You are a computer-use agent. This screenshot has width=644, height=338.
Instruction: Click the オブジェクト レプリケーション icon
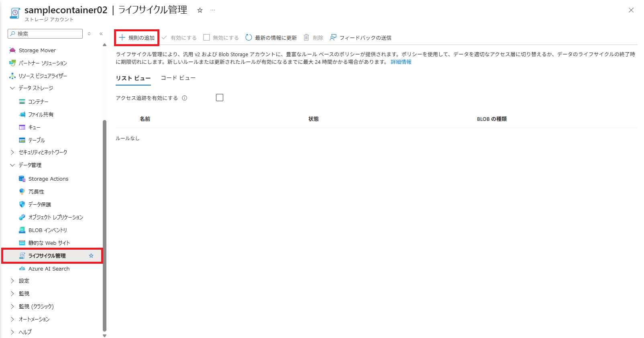click(x=22, y=217)
